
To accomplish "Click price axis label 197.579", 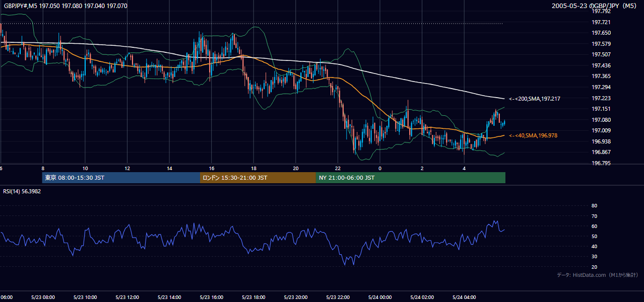I will point(601,44).
